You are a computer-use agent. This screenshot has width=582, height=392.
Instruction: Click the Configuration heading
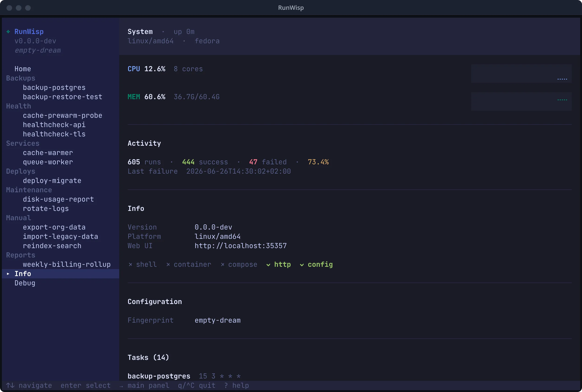(x=155, y=301)
